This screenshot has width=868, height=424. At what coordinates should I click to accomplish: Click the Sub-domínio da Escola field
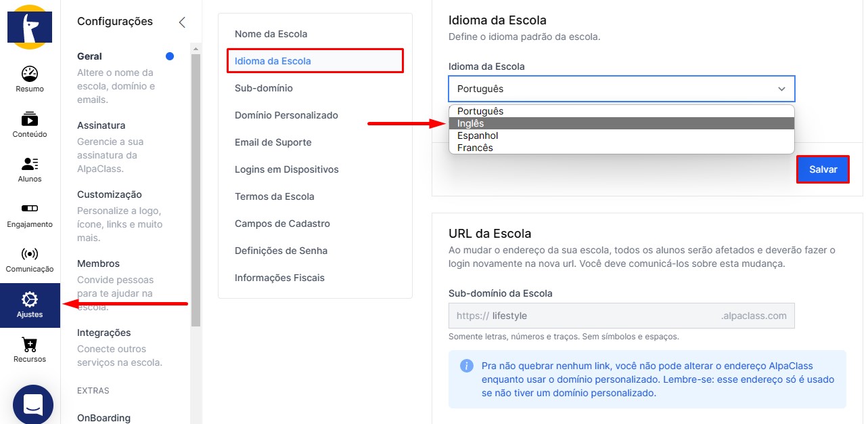coord(622,316)
